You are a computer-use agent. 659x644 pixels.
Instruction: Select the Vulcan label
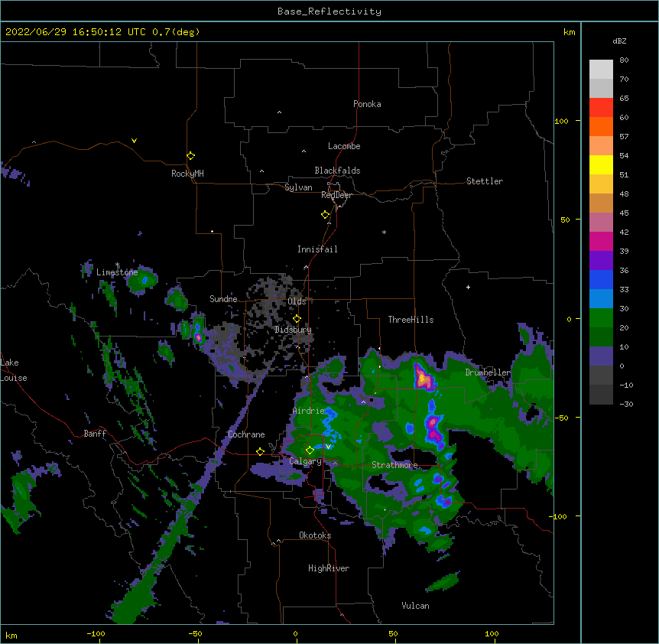pos(415,606)
